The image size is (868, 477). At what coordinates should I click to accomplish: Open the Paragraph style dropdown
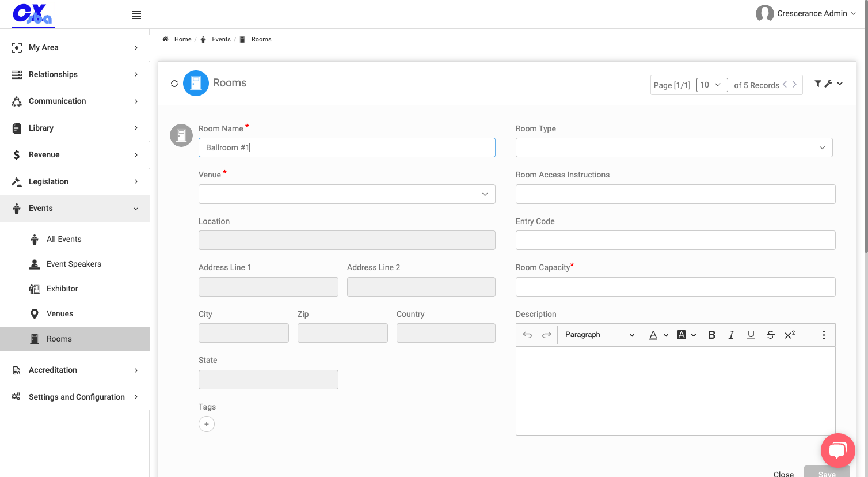600,335
